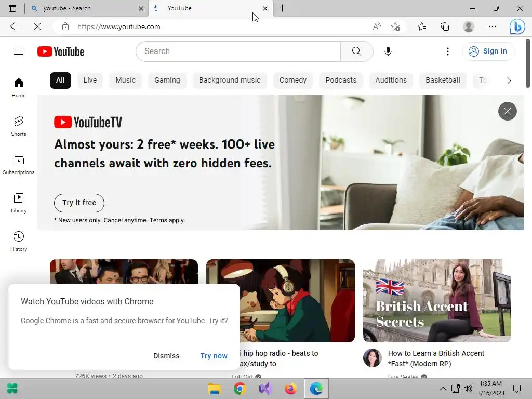The width and height of the screenshot is (532, 399).
Task: Select the Comedy category chip
Action: 293,81
